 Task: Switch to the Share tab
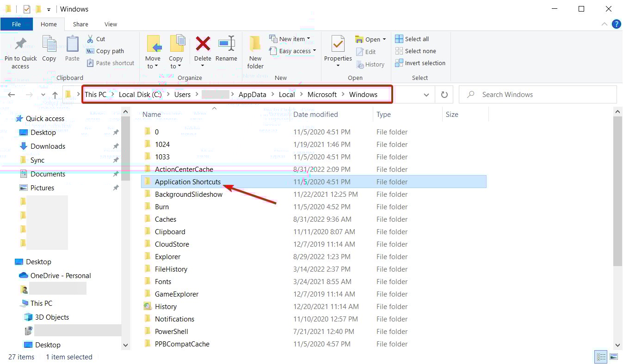click(80, 24)
